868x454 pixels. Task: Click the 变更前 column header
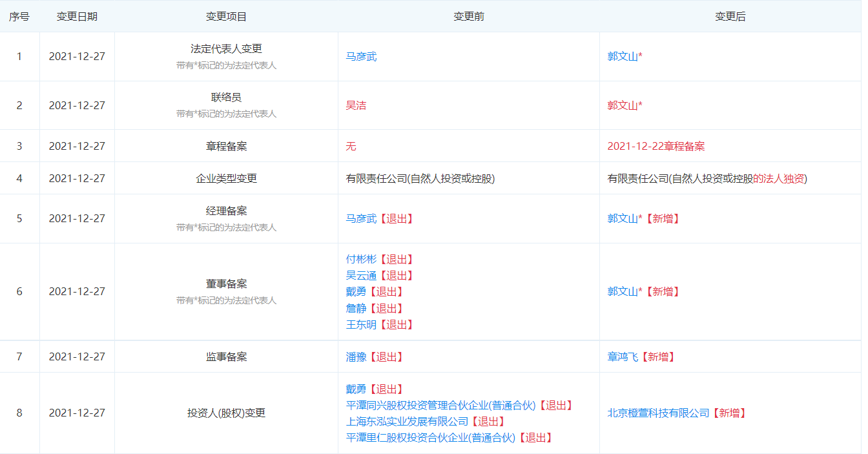tap(468, 16)
